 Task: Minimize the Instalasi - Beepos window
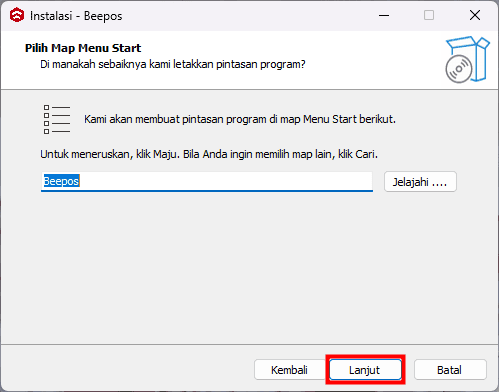click(384, 15)
